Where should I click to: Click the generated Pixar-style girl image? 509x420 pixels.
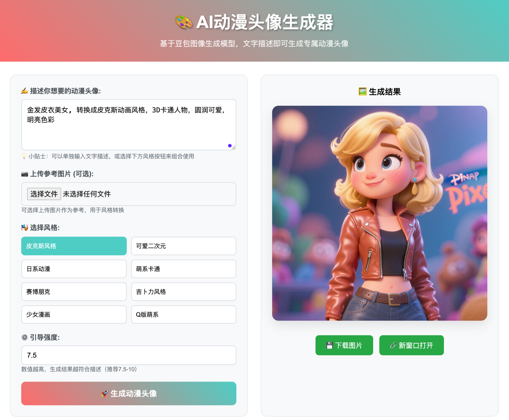pos(380,213)
